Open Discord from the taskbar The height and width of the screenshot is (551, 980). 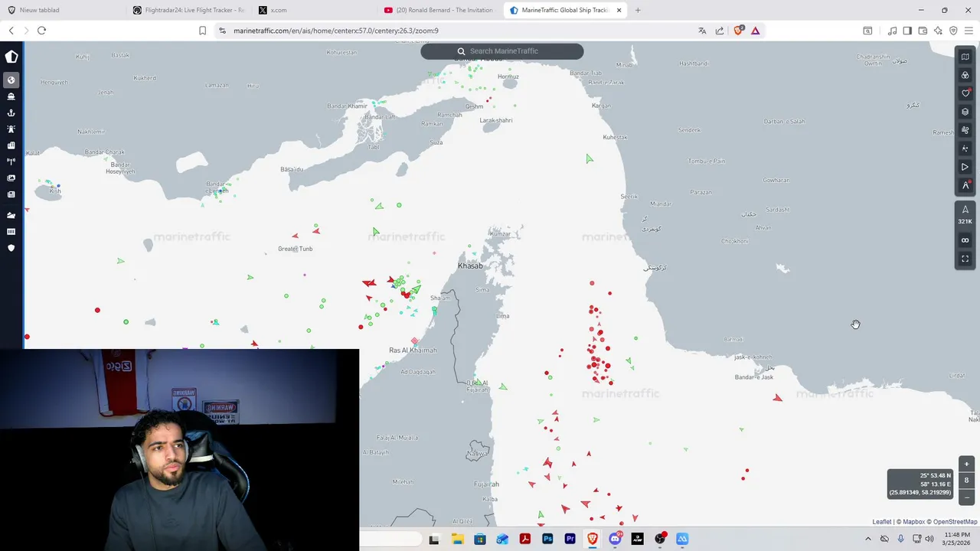click(x=615, y=539)
